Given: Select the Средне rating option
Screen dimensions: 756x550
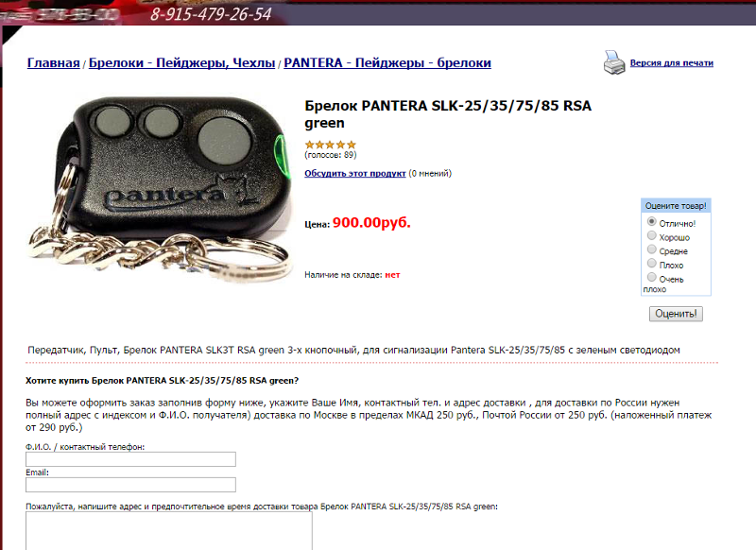Looking at the screenshot, I should 652,249.
